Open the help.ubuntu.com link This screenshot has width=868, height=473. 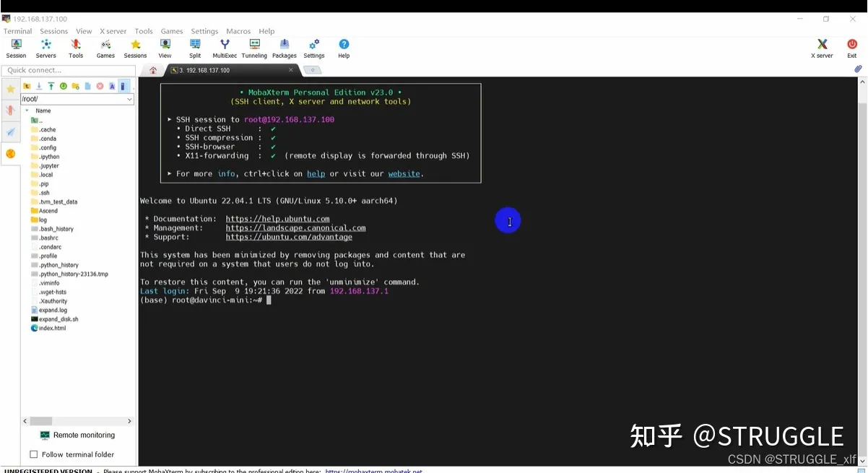[x=277, y=219]
